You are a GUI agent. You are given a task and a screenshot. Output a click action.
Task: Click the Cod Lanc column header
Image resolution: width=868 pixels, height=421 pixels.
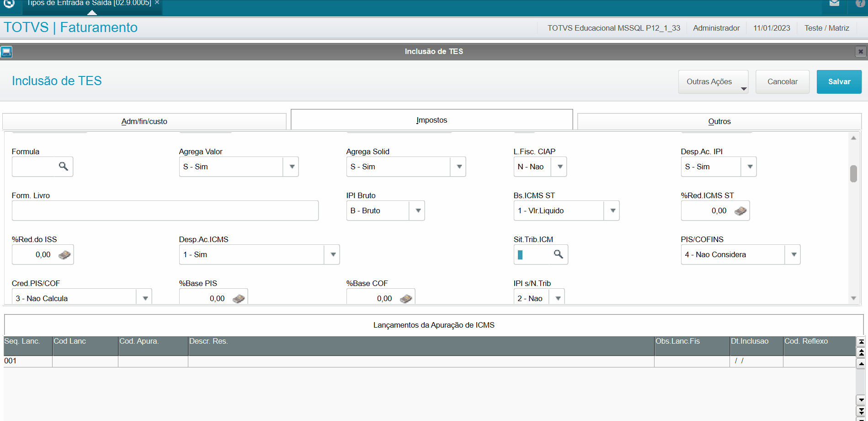pyautogui.click(x=85, y=346)
